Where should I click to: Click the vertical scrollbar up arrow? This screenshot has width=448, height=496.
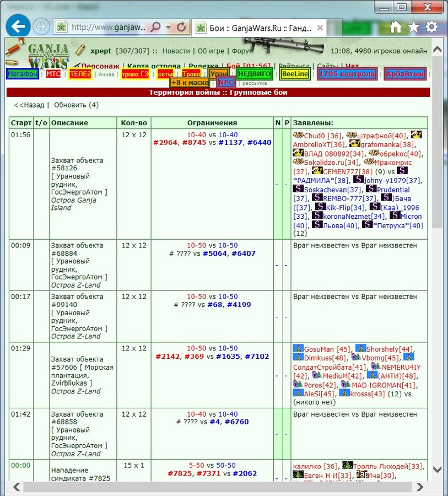(x=437, y=50)
